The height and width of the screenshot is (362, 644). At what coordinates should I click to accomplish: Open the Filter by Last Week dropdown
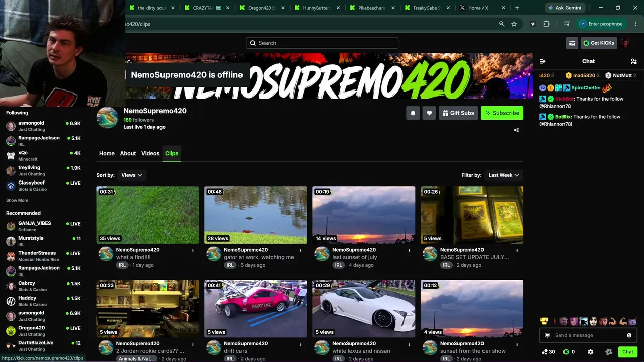pyautogui.click(x=504, y=175)
